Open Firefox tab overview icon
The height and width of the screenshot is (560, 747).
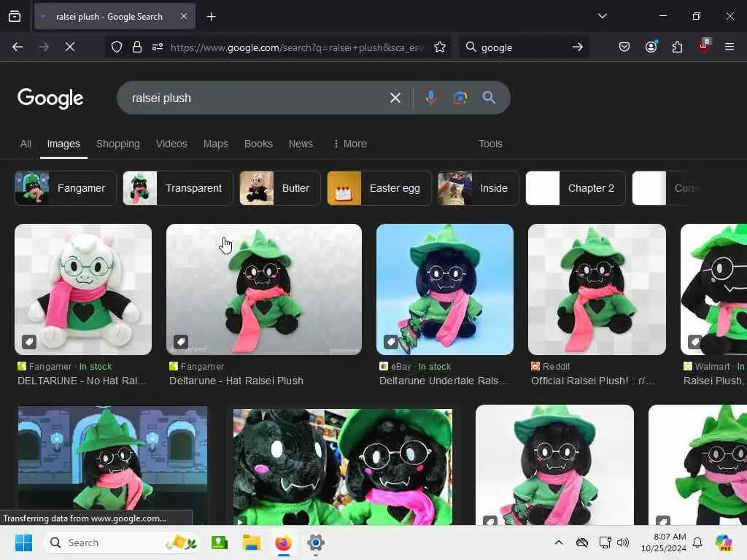(15, 17)
